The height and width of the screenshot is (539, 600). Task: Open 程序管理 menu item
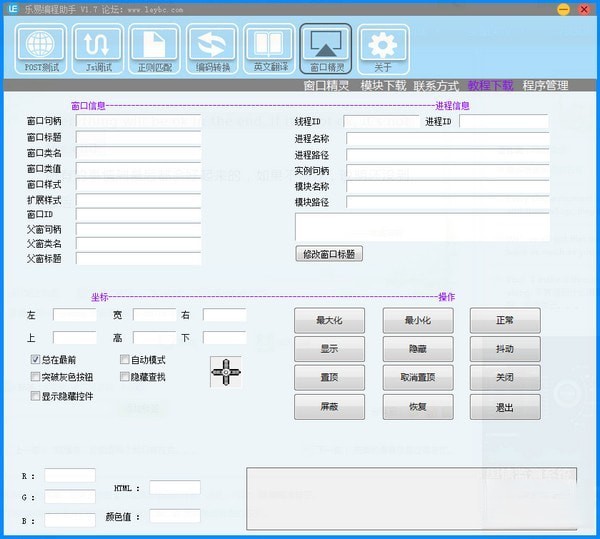point(545,86)
